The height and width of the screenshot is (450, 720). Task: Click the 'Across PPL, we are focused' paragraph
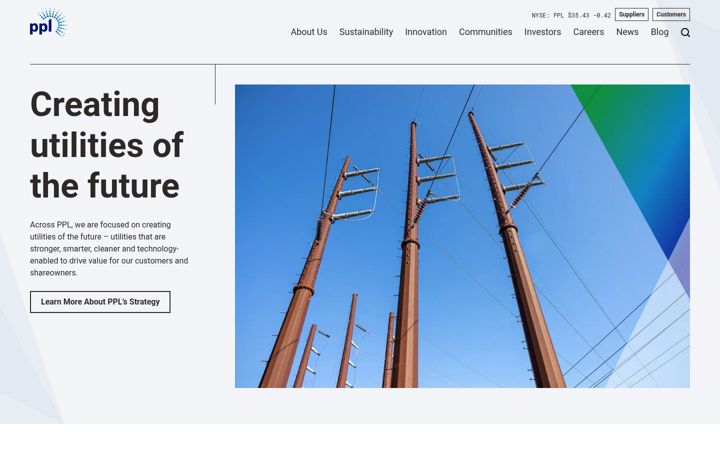pos(109,248)
